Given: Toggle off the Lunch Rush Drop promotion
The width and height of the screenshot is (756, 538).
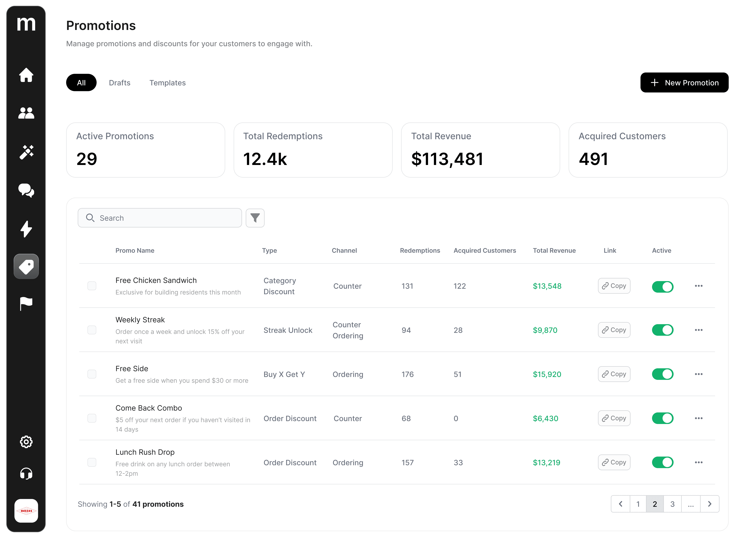Looking at the screenshot, I should tap(662, 463).
